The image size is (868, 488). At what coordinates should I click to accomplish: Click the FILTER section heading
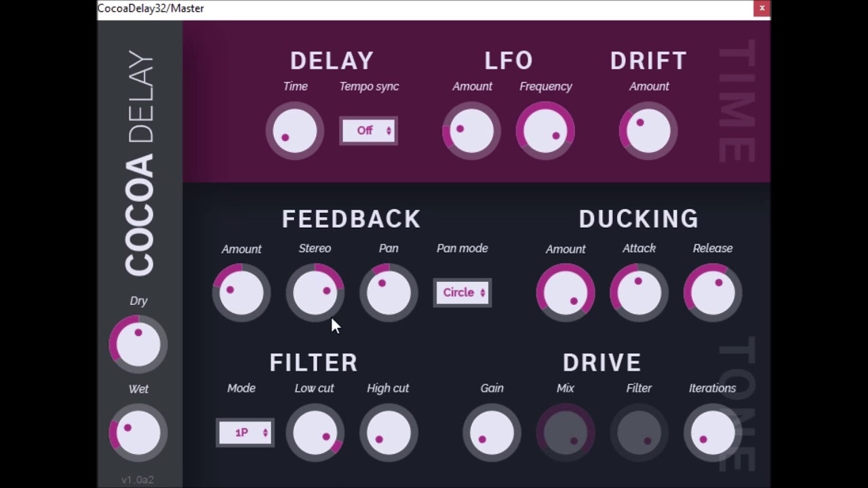tap(314, 363)
